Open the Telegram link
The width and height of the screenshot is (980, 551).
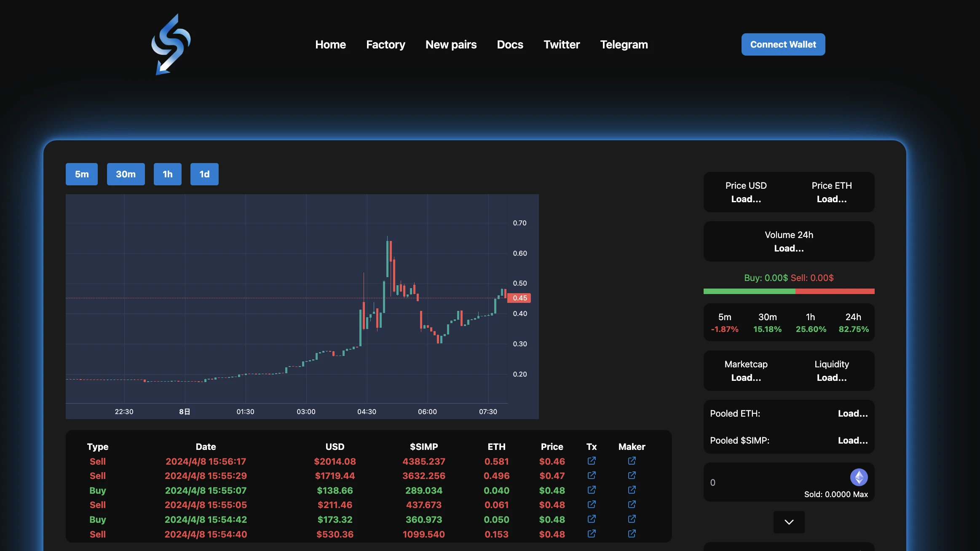[x=624, y=44]
